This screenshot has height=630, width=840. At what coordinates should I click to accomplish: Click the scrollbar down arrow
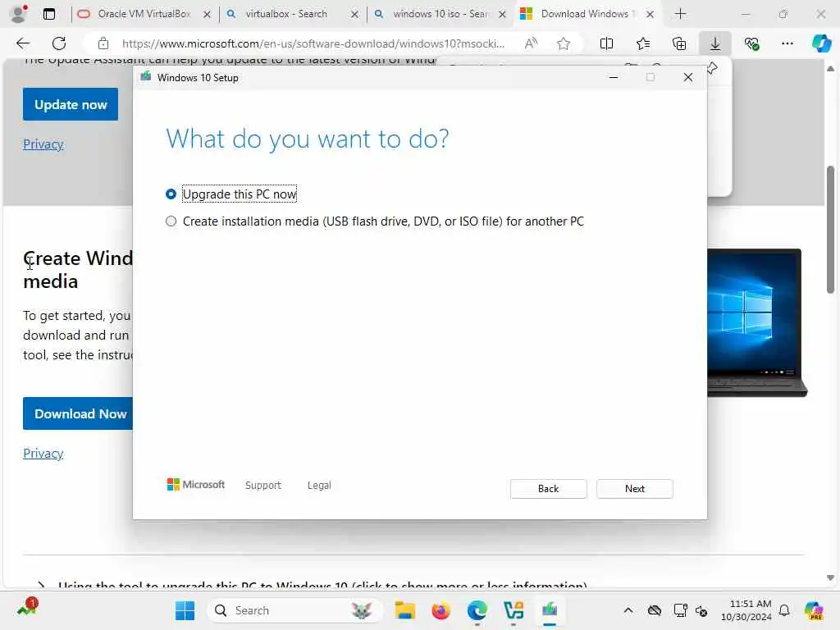[x=830, y=577]
